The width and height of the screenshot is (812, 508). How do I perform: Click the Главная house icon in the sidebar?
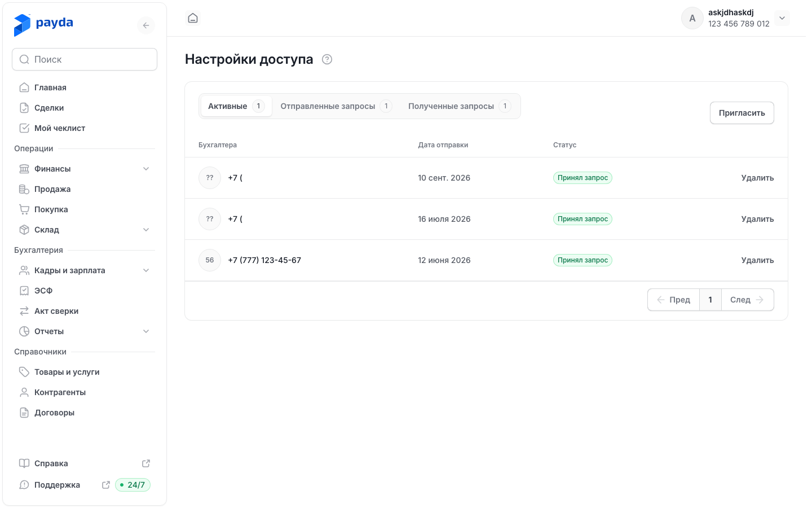pyautogui.click(x=24, y=87)
